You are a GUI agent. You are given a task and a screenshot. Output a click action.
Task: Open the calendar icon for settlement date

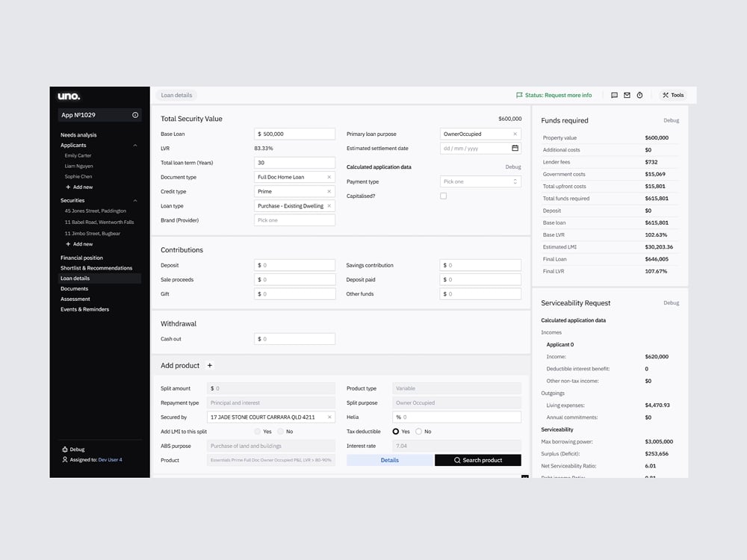coord(515,148)
